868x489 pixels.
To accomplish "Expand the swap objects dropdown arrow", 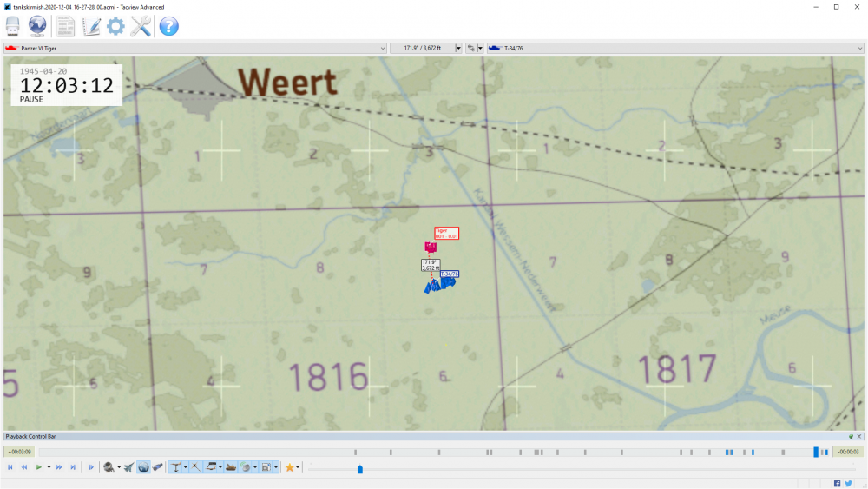I will click(480, 48).
